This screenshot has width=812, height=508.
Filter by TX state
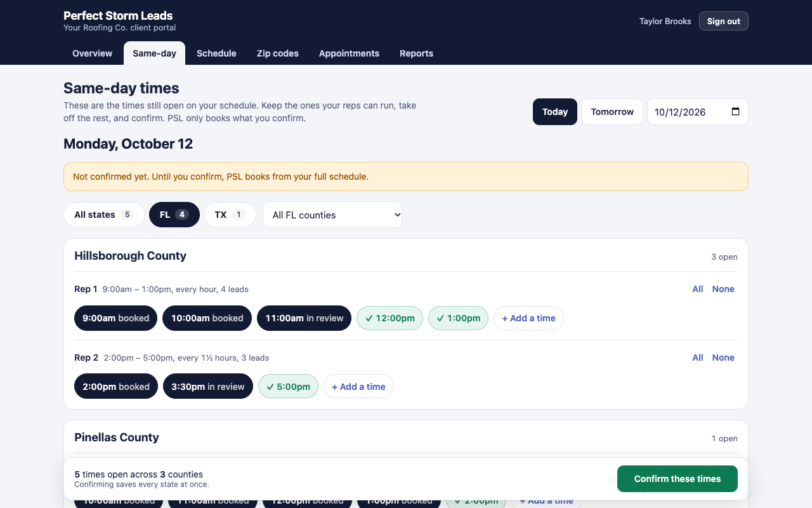tap(230, 215)
